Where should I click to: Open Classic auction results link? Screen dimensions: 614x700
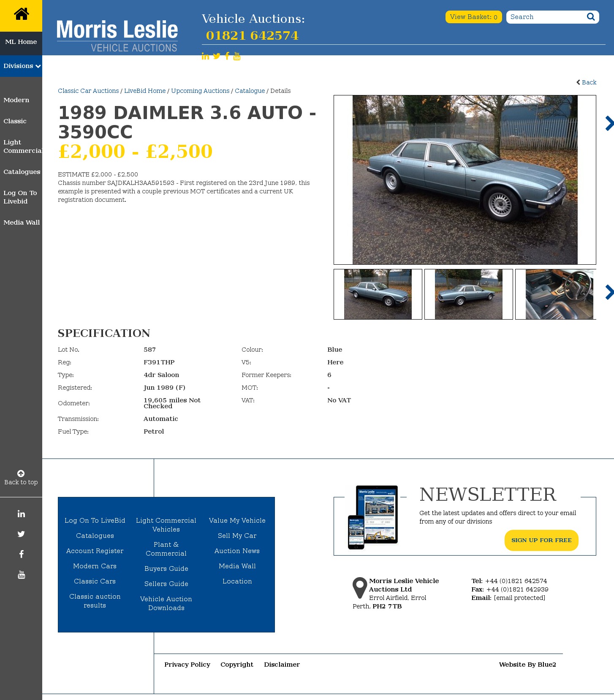click(95, 601)
